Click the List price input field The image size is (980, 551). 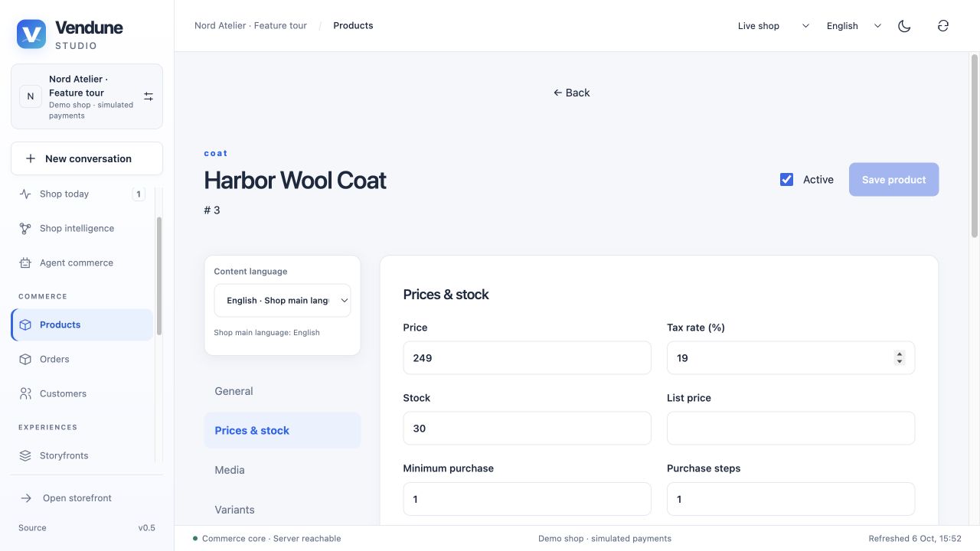pyautogui.click(x=791, y=429)
